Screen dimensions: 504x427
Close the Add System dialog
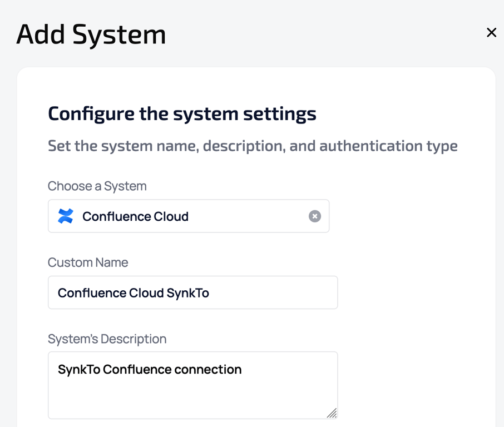pyautogui.click(x=491, y=33)
